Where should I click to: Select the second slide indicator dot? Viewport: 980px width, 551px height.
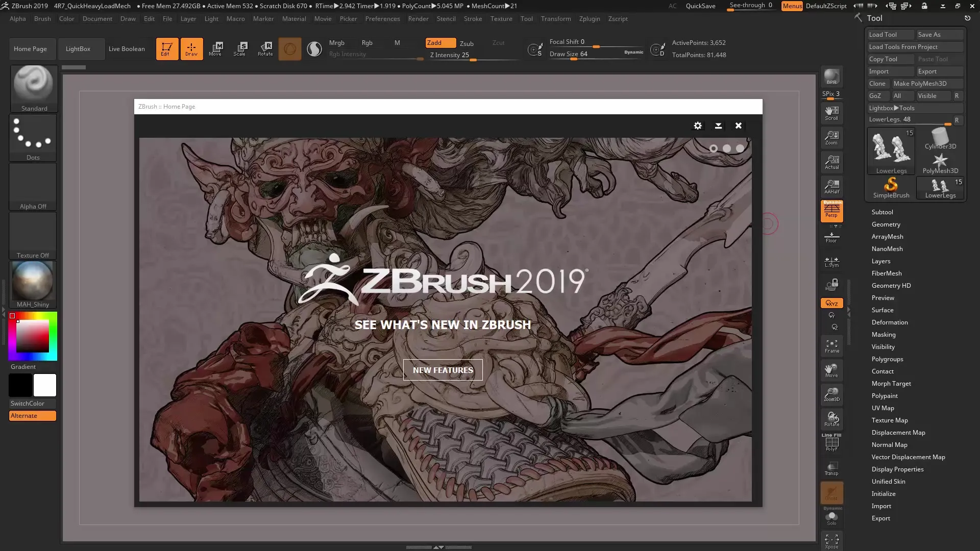(727, 148)
